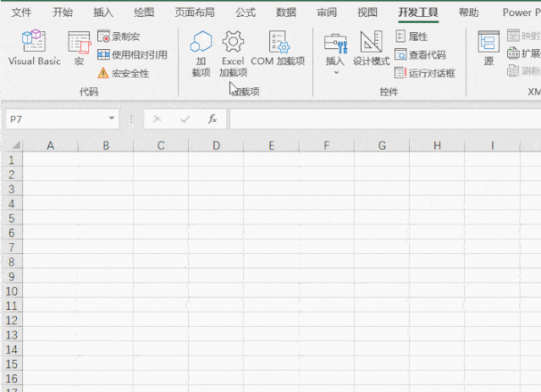Click cell A1
The image size is (541, 392).
(50, 159)
